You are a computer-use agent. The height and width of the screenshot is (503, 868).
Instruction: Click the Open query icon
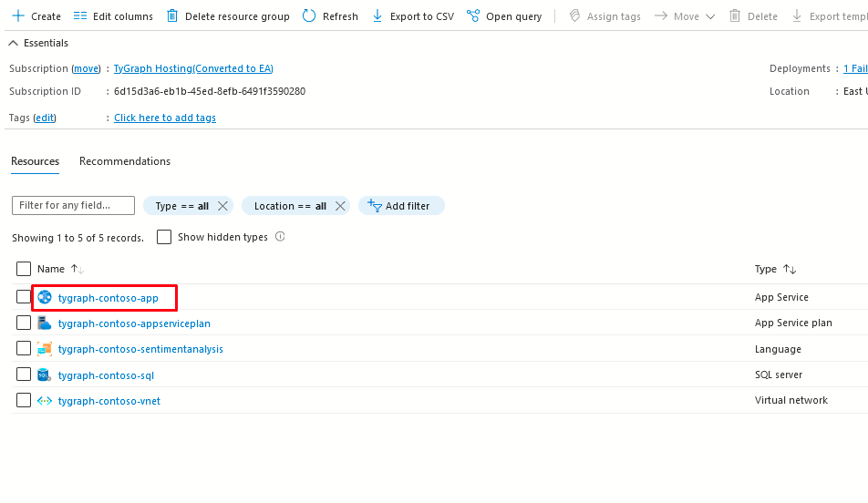(472, 15)
